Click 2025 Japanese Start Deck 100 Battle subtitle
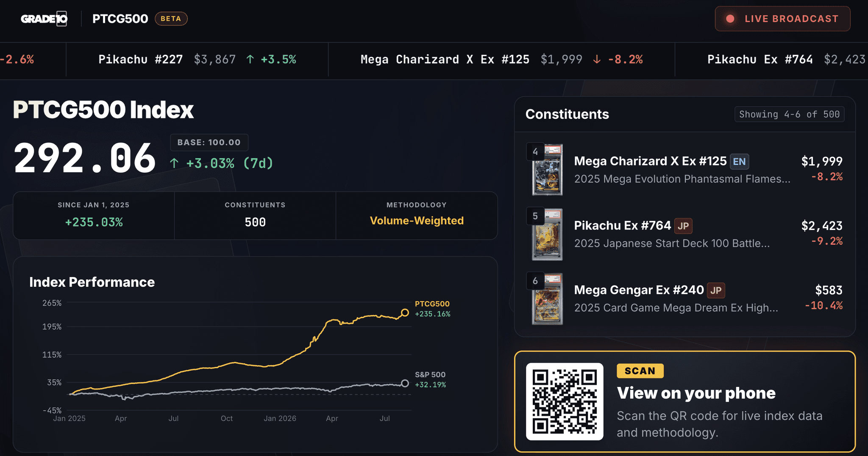Image resolution: width=868 pixels, height=456 pixels. point(672,243)
